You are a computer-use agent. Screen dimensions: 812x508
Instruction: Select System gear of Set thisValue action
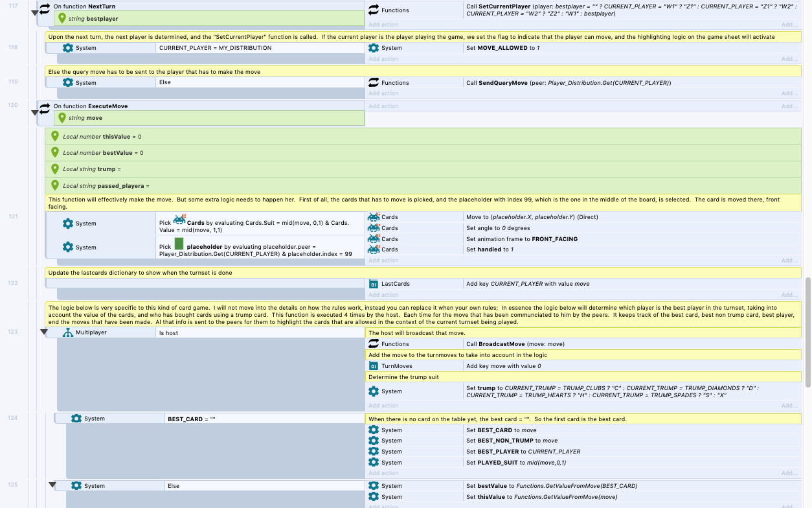374,497
